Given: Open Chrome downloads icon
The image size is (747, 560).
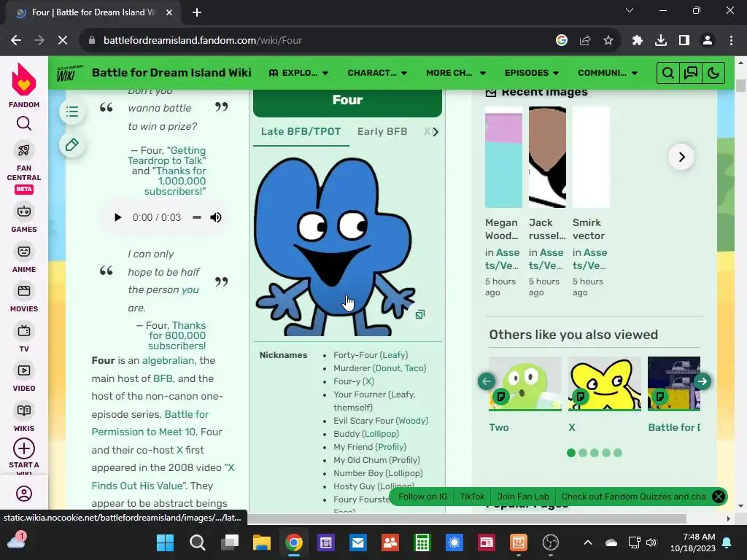Looking at the screenshot, I should (x=661, y=40).
